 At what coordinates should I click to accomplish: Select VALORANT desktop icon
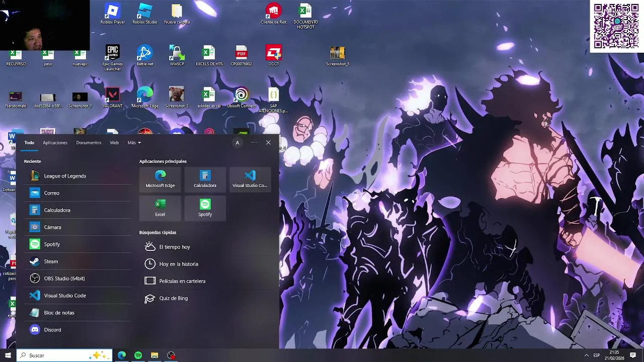pyautogui.click(x=113, y=98)
